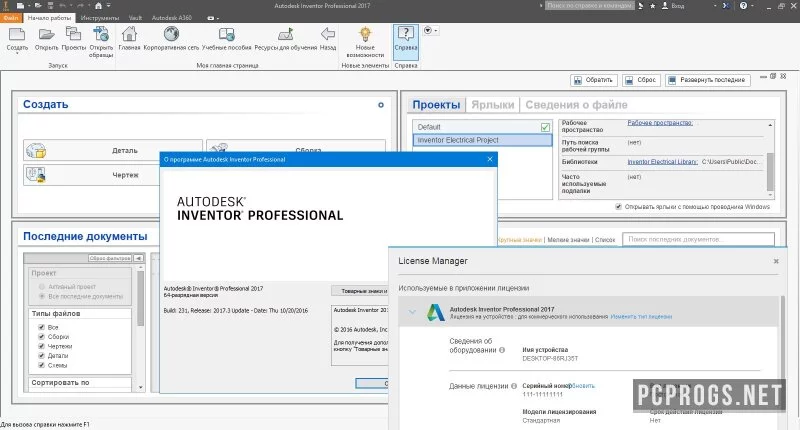Open the Файл menu tab
This screenshot has height=430, width=800.
pyautogui.click(x=11, y=18)
